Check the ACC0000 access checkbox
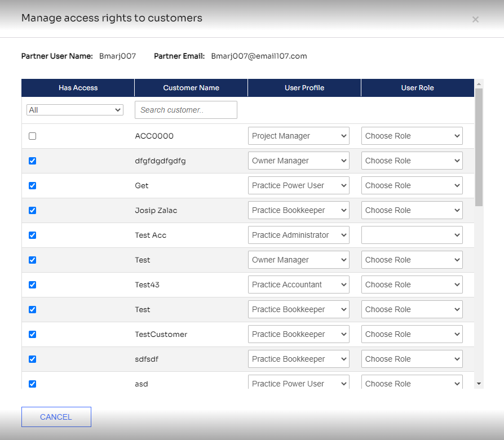Image resolution: width=504 pixels, height=440 pixels. pyautogui.click(x=33, y=136)
